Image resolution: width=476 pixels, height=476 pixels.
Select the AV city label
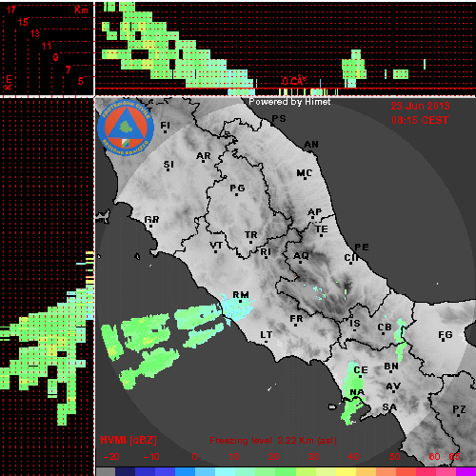pos(393,387)
